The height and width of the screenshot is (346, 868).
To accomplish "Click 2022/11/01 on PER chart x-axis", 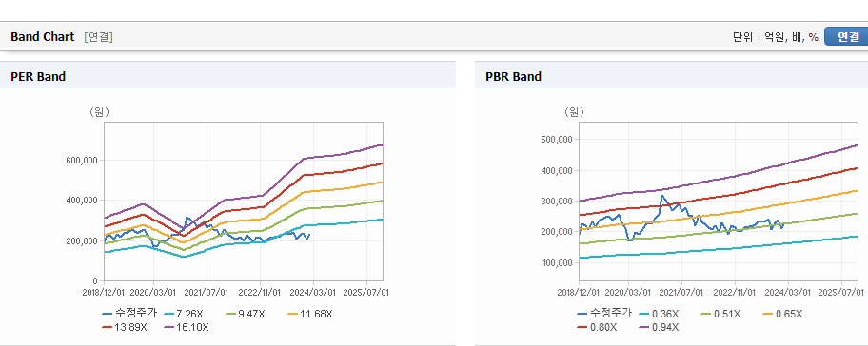I will point(260,293).
